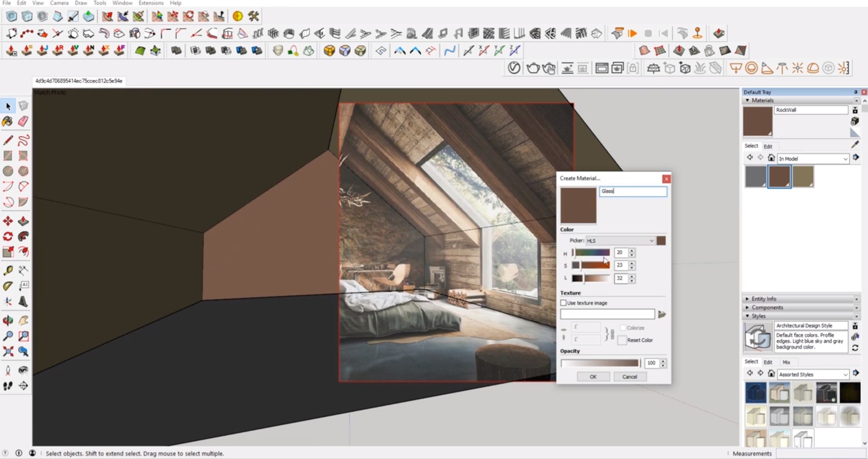This screenshot has height=459, width=868.
Task: Choose the Eraser tool
Action: 23,121
